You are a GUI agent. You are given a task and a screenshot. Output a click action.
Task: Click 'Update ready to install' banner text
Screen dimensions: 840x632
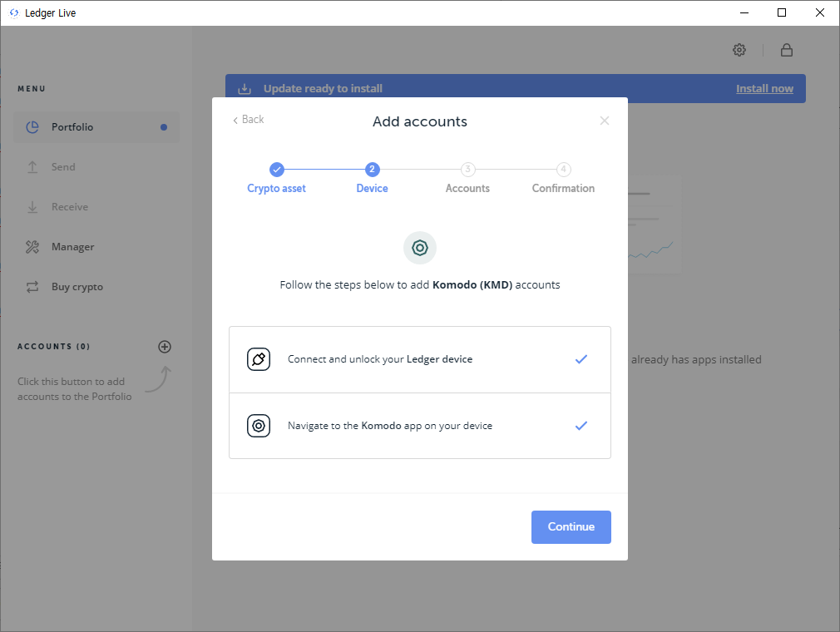(x=323, y=88)
